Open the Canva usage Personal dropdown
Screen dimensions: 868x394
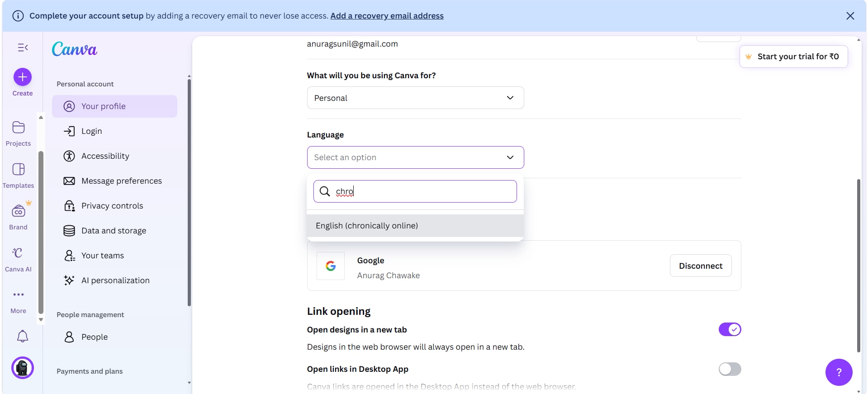[x=415, y=98]
